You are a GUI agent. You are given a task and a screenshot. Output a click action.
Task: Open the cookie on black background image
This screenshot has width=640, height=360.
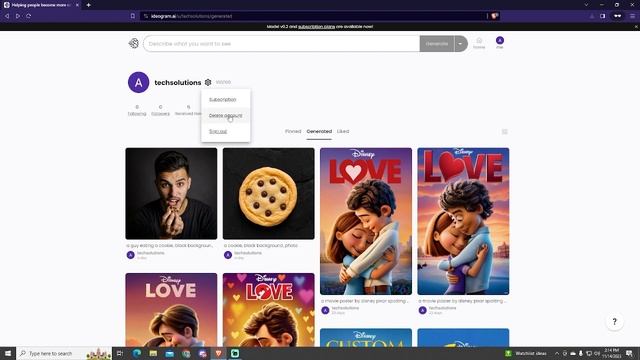pyautogui.click(x=269, y=193)
